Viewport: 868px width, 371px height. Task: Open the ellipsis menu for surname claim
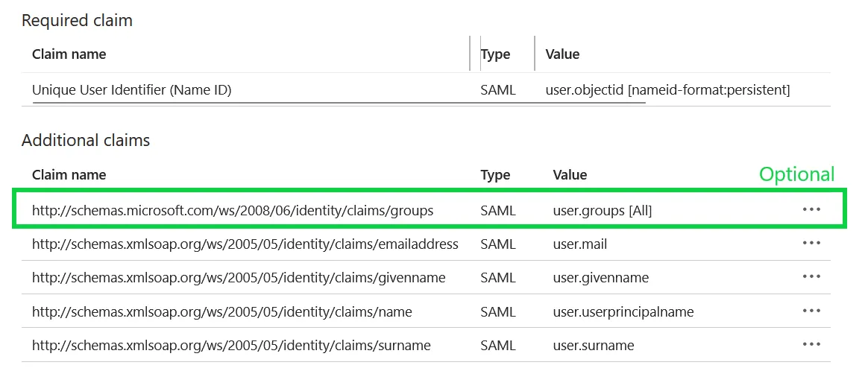[811, 345]
